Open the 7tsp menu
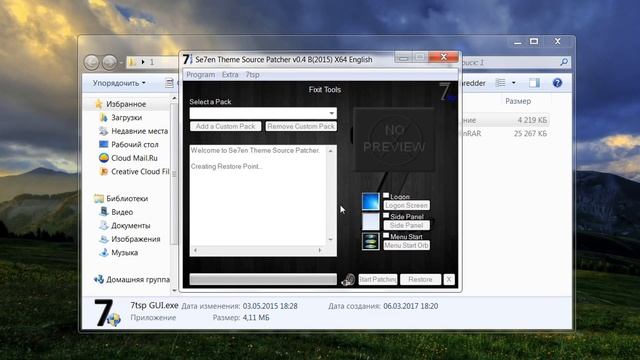640x360 pixels. (x=252, y=75)
